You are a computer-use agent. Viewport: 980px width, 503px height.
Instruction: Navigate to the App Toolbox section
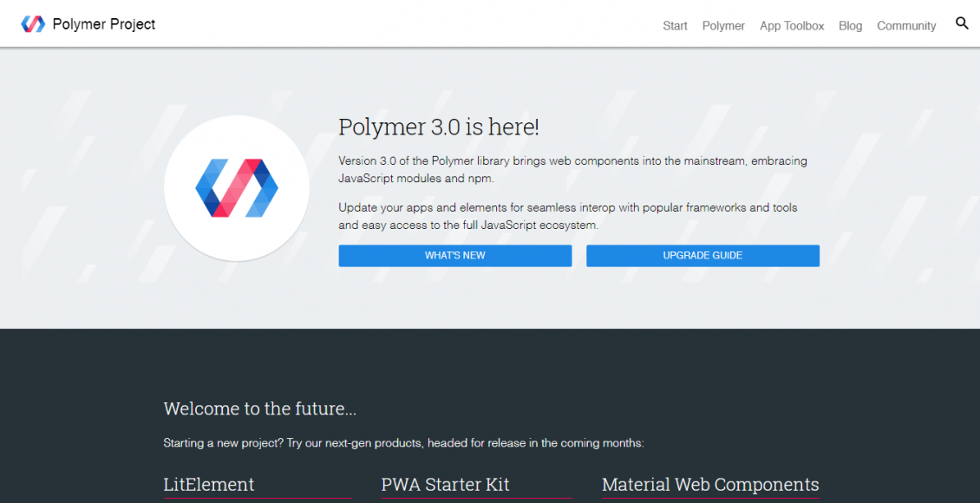pos(791,25)
